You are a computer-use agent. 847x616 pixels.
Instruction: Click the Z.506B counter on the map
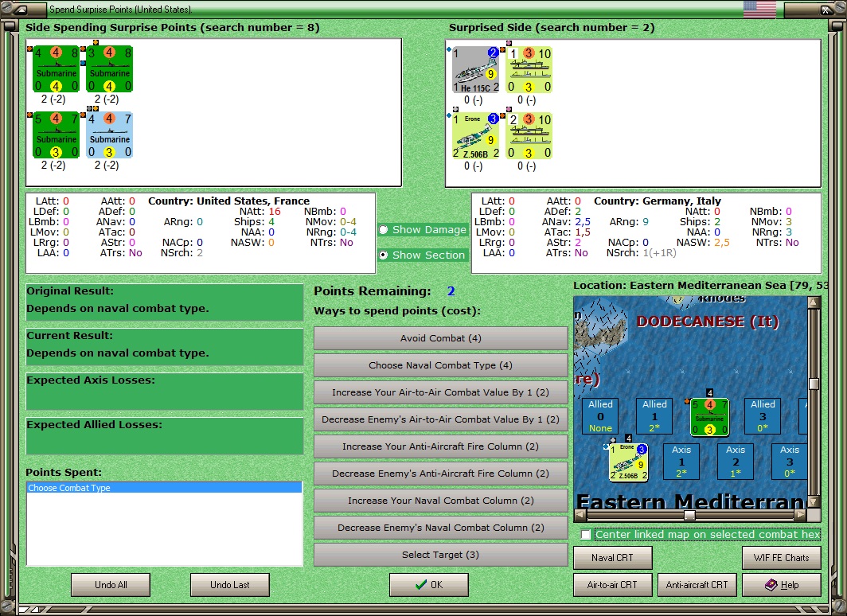click(x=628, y=462)
